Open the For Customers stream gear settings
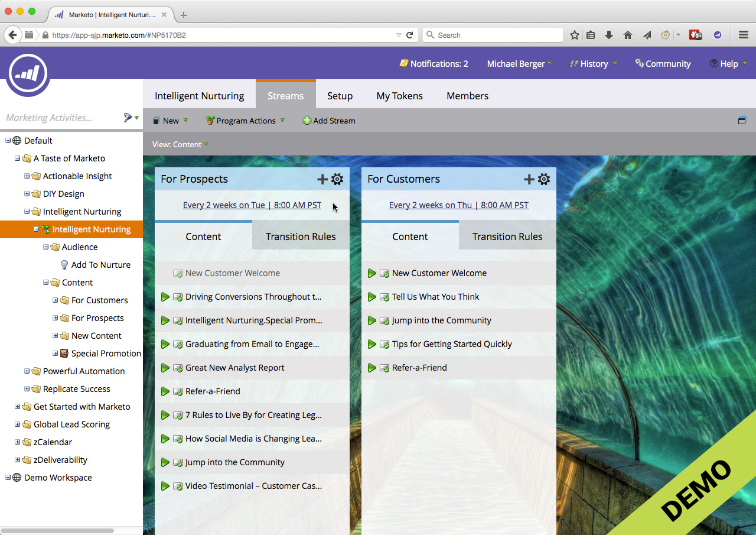The width and height of the screenshot is (756, 535). pyautogui.click(x=544, y=179)
